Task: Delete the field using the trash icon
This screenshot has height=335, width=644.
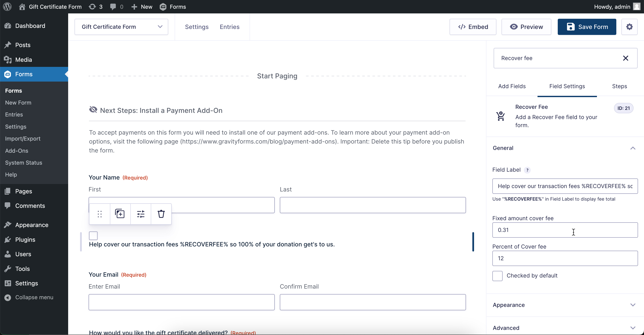Action: click(161, 214)
